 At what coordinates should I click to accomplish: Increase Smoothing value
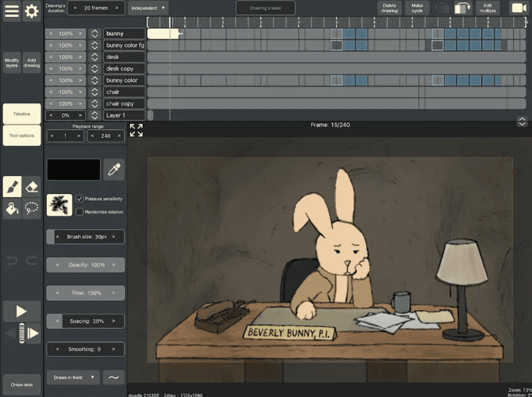pyautogui.click(x=114, y=349)
